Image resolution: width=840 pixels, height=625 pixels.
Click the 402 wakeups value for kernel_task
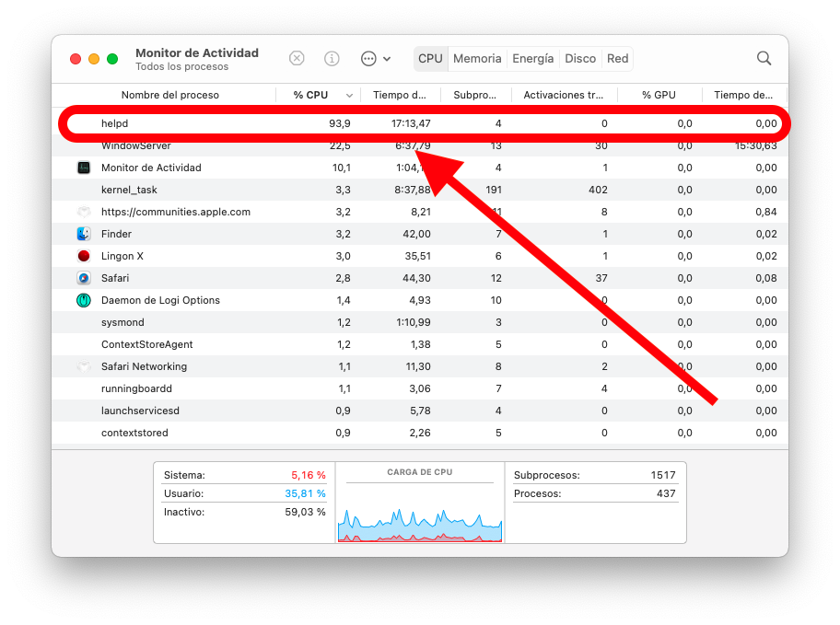coord(598,190)
